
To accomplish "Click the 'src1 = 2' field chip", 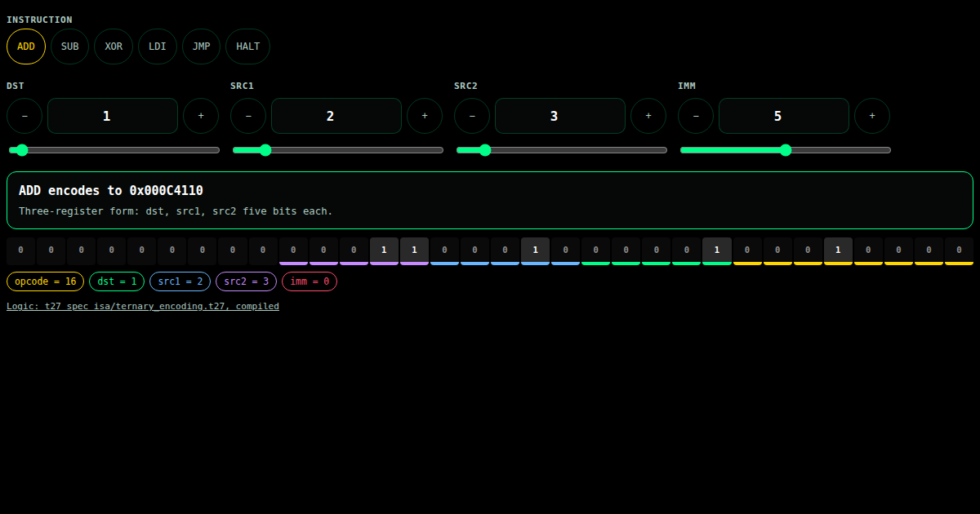I will point(180,281).
